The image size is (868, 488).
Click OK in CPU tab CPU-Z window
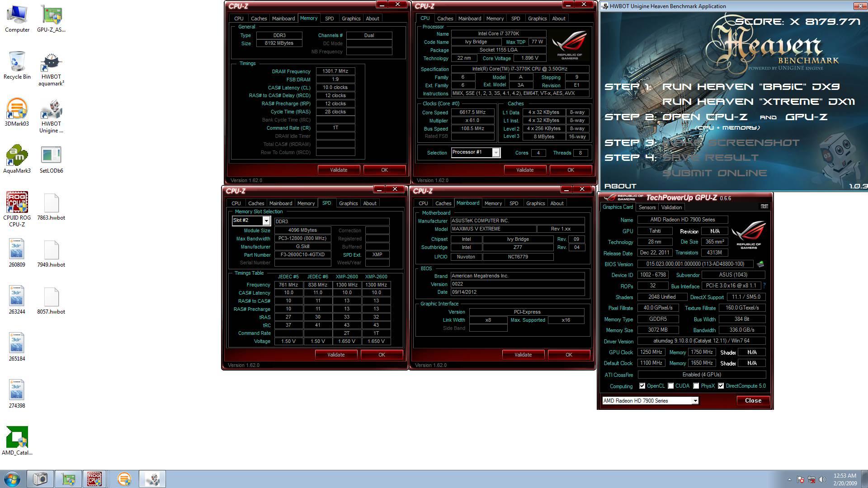click(571, 170)
